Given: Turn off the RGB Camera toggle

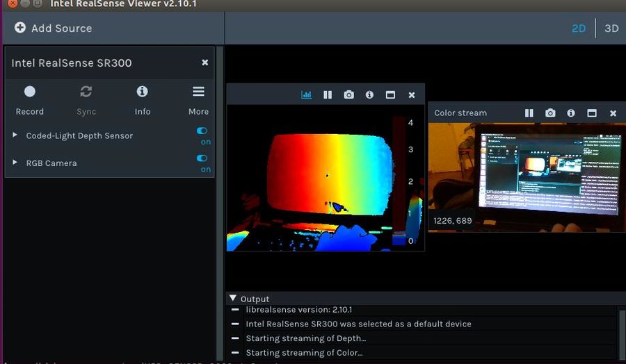Looking at the screenshot, I should [x=202, y=158].
